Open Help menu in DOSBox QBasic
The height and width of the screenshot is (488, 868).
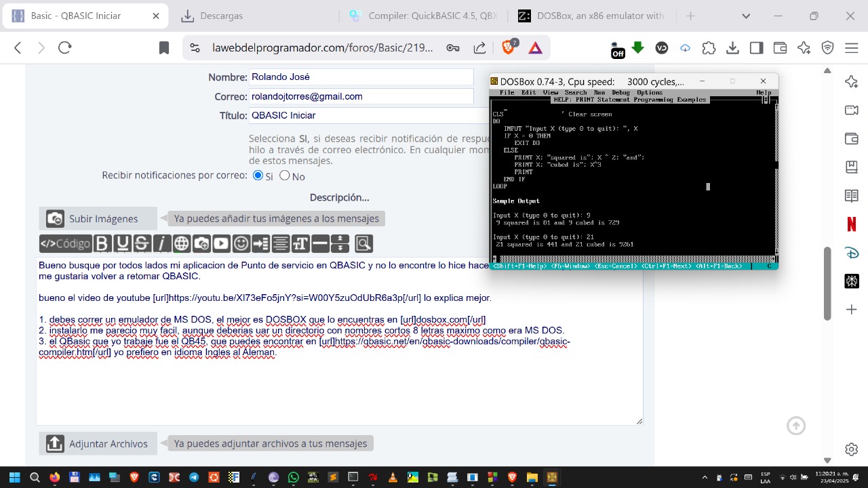[764, 93]
